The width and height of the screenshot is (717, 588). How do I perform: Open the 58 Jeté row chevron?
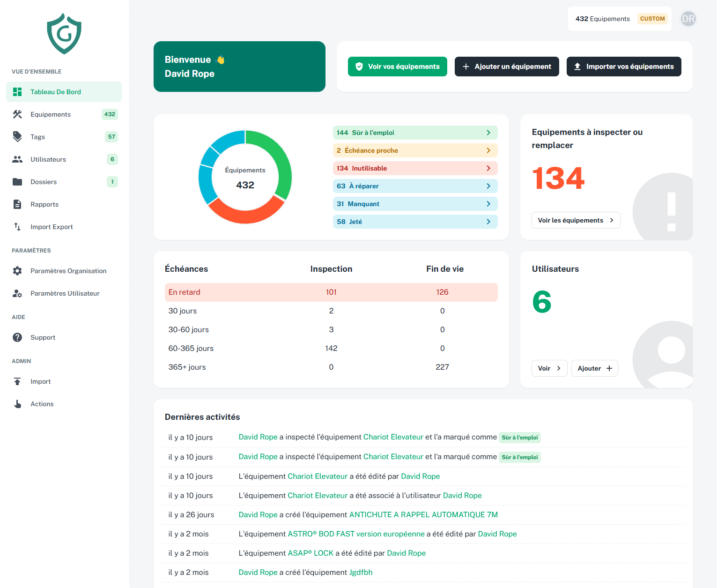click(x=488, y=222)
